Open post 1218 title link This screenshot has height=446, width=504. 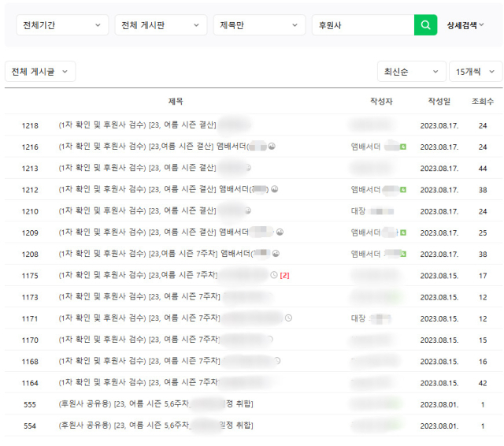point(138,125)
